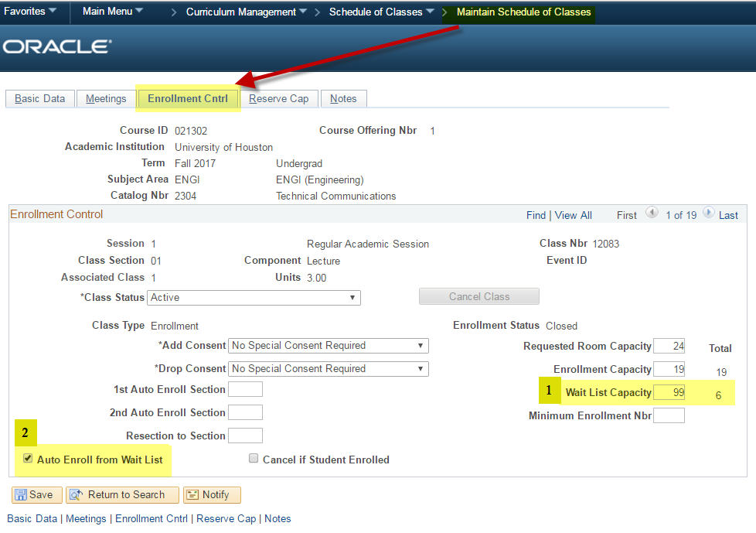The image size is (756, 533).
Task: Click the View All link
Action: [573, 215]
